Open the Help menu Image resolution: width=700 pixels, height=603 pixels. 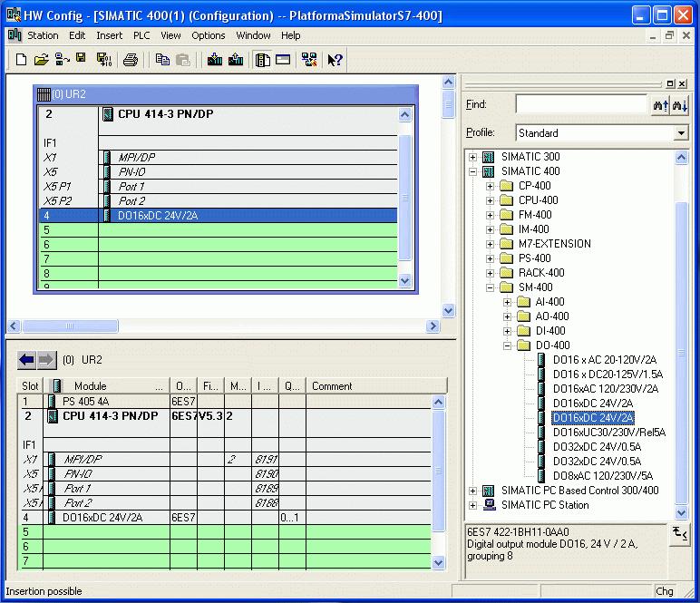291,35
